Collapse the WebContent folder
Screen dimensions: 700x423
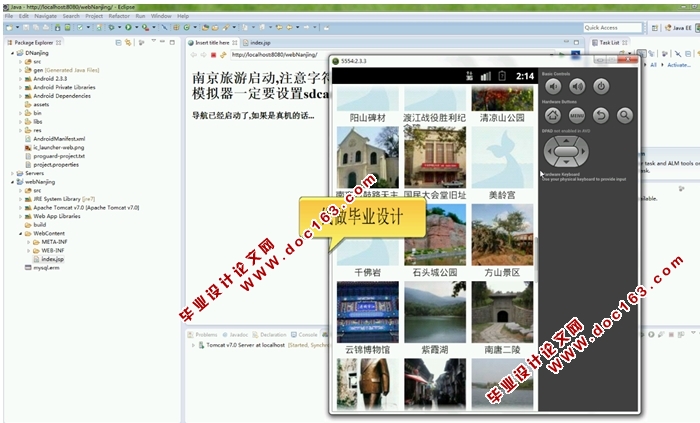[21, 233]
